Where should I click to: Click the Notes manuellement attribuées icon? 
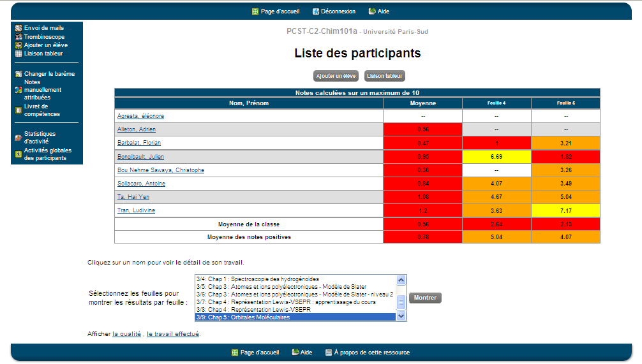click(x=19, y=90)
